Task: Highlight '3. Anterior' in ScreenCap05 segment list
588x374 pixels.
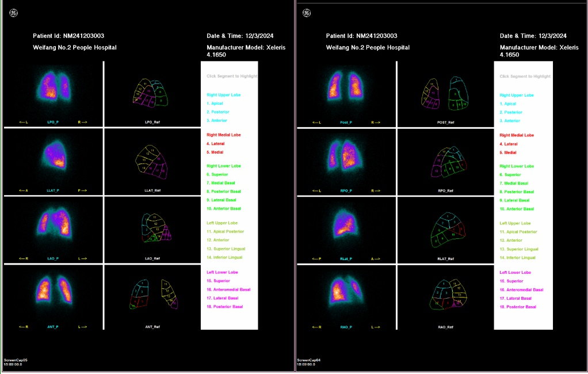Action: [217, 120]
